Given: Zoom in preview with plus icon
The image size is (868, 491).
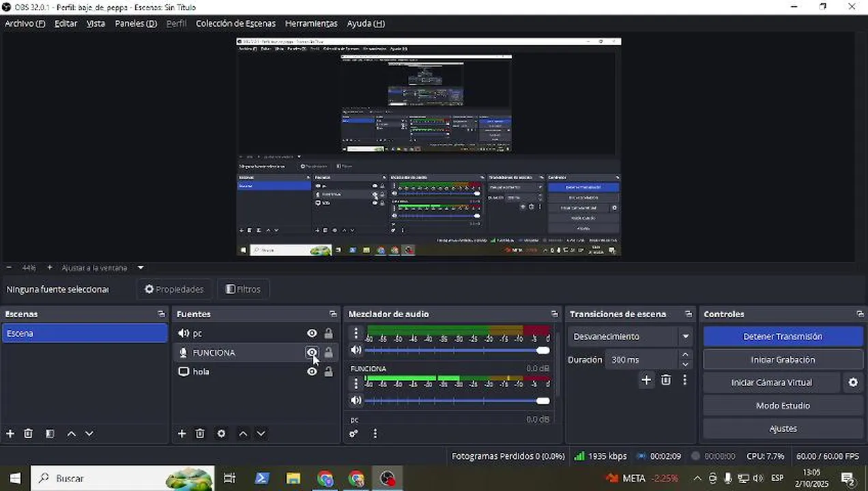Looking at the screenshot, I should pyautogui.click(x=50, y=268).
